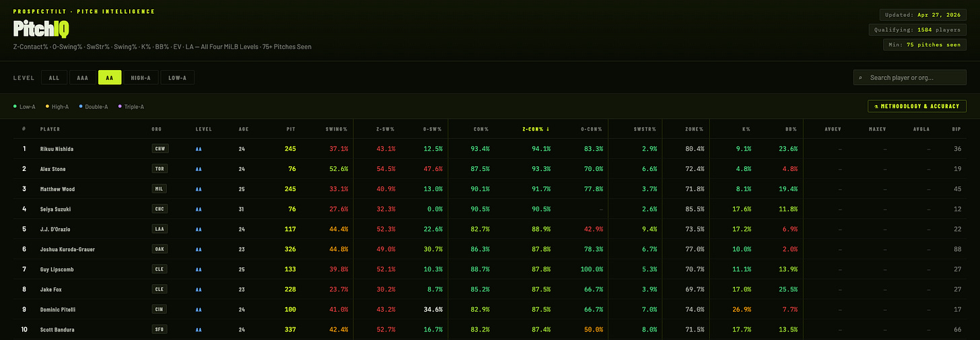Click the PitchIQ logo
Screen dimensions: 980x340
click(41, 29)
